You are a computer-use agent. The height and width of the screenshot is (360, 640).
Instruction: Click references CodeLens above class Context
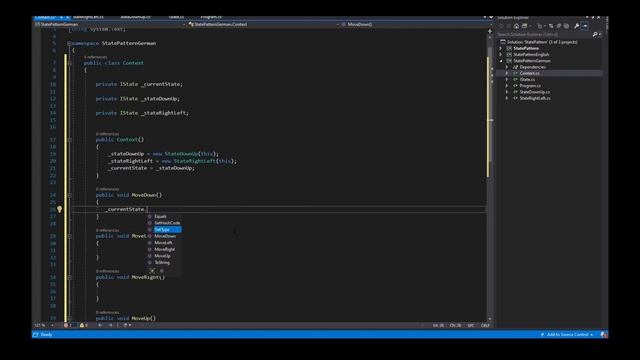pos(96,57)
